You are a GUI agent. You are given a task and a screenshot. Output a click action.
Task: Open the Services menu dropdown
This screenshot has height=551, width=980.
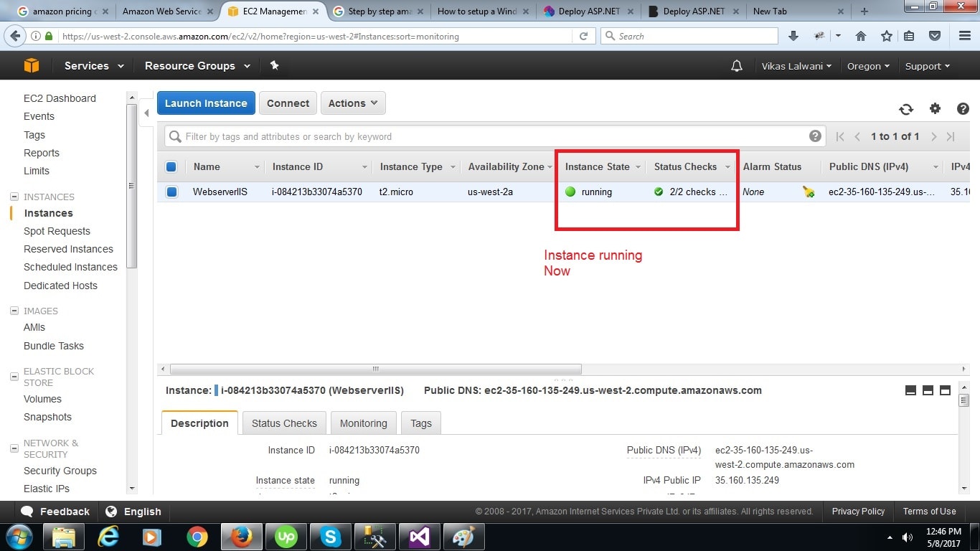pos(94,65)
